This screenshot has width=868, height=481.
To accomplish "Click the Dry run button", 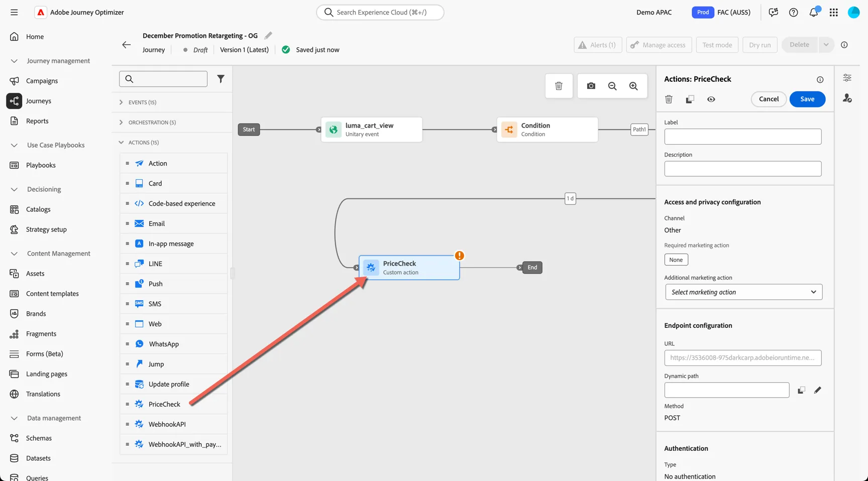I will [759, 45].
